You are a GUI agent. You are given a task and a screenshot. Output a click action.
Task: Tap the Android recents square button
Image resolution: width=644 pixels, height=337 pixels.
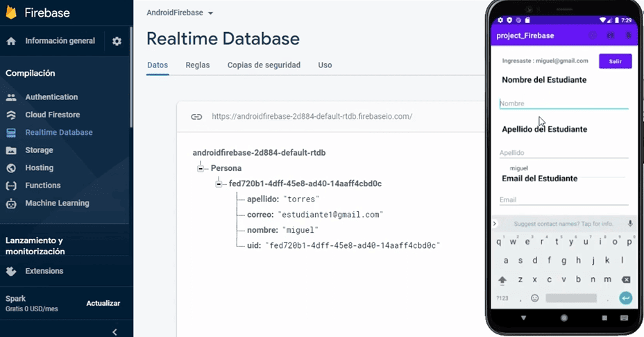[x=604, y=318]
